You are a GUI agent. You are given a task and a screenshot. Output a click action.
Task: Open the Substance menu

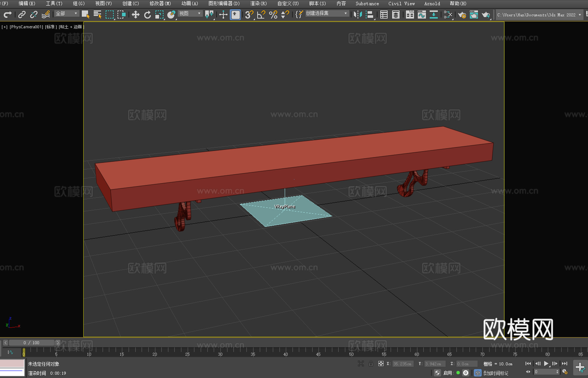[x=367, y=3]
